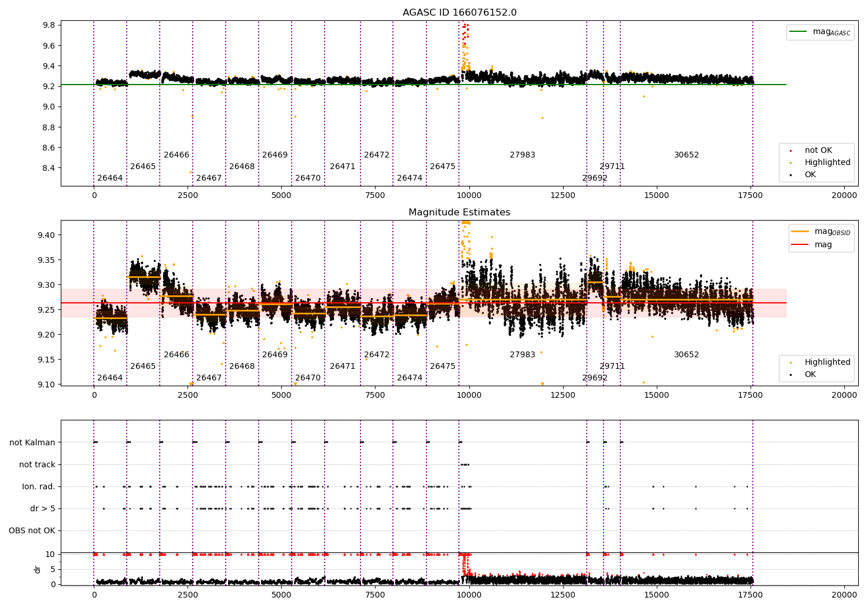Image resolution: width=868 pixels, height=608 pixels.
Task: Click the rotated "dr" y-axis label
Action: click(x=38, y=569)
